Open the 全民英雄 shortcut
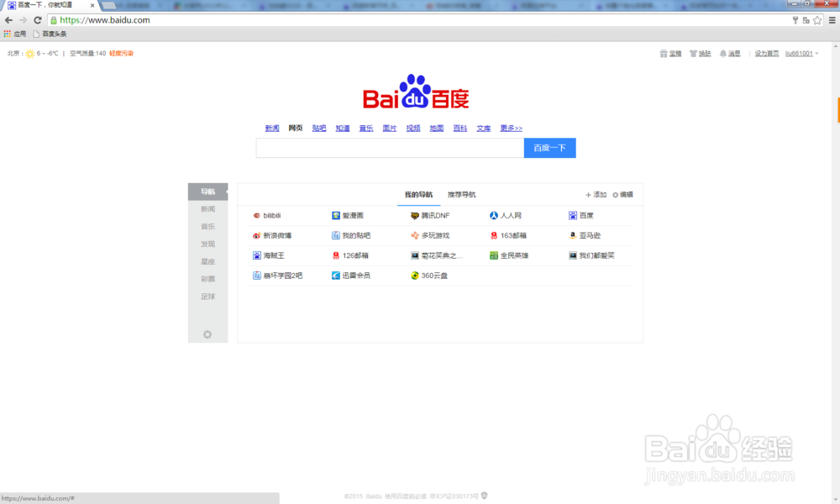 click(x=509, y=255)
